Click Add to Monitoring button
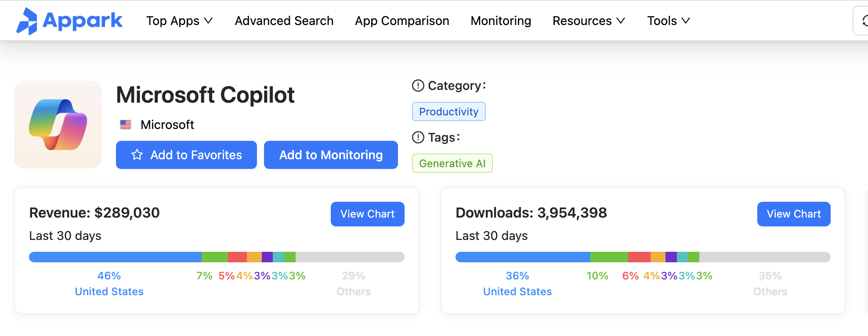Viewport: 868px width, 336px height. click(331, 155)
